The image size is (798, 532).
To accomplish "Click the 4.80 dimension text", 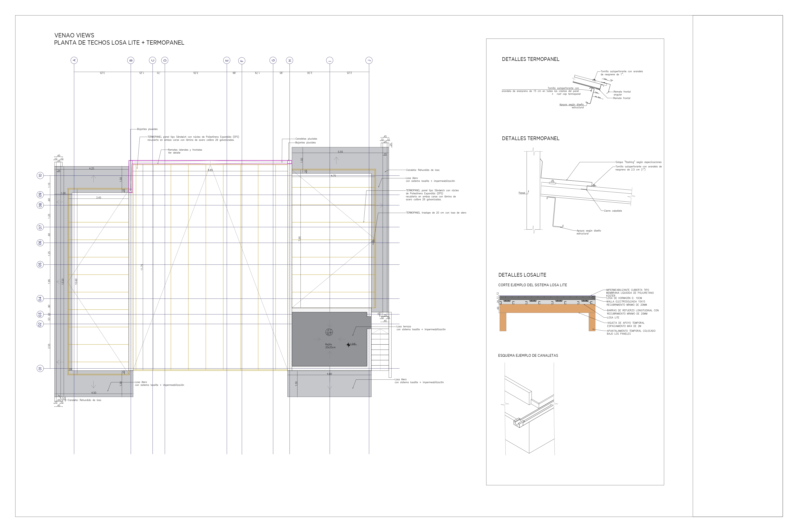I will click(x=329, y=374).
